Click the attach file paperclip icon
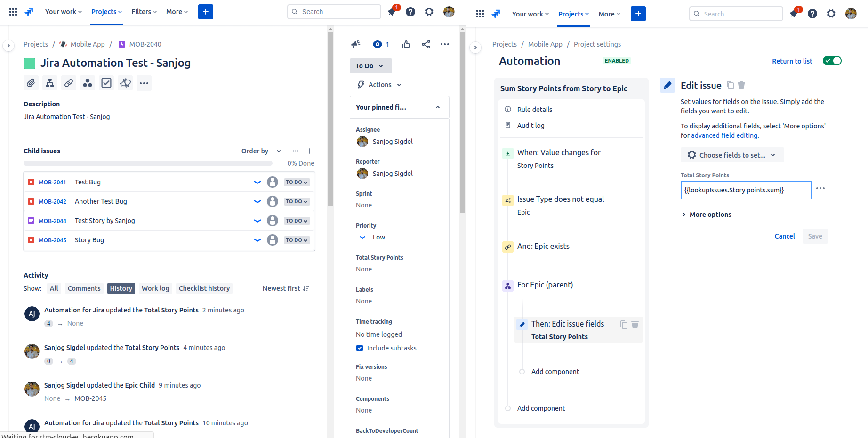This screenshot has height=438, width=868. [31, 83]
